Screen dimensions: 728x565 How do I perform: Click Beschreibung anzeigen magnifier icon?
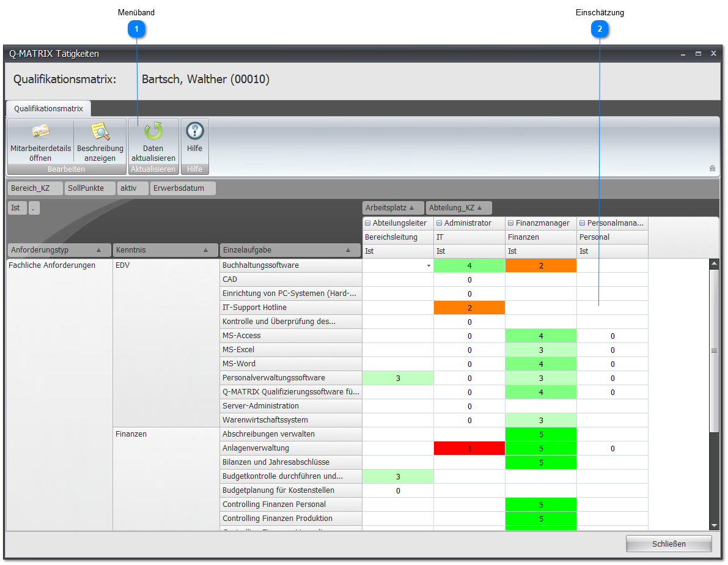(100, 132)
